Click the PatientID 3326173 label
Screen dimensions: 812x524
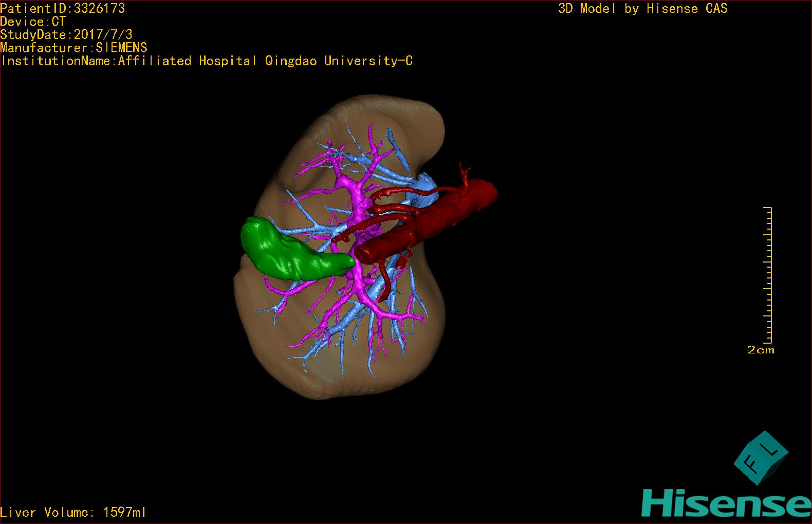62,8
